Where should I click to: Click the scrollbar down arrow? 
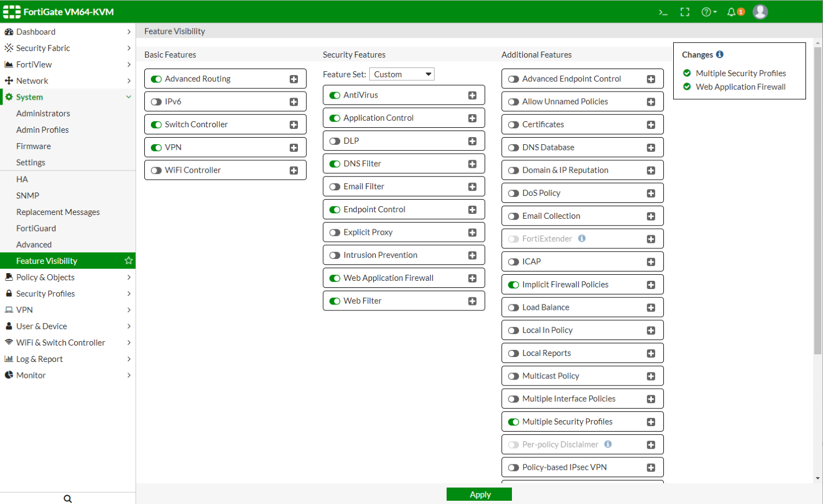point(818,478)
